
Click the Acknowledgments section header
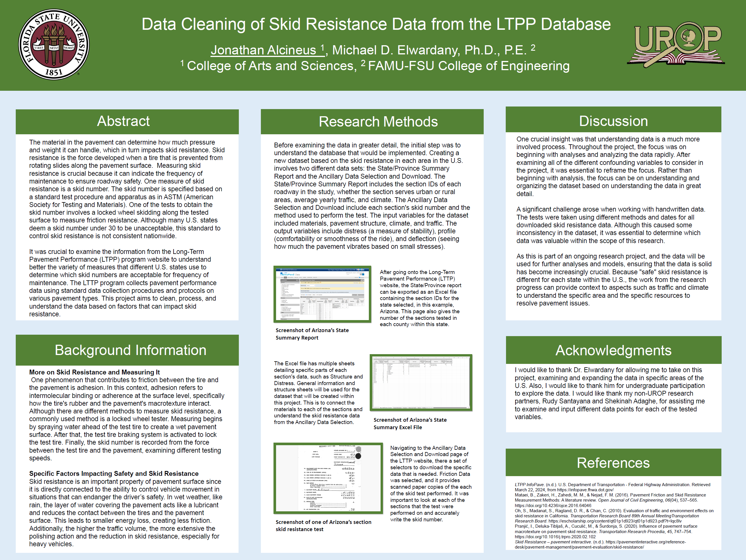pyautogui.click(x=613, y=350)
